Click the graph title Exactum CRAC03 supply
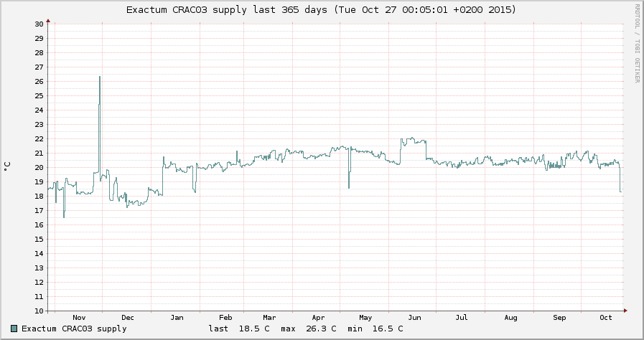This screenshot has height=340, width=644. pos(321,10)
